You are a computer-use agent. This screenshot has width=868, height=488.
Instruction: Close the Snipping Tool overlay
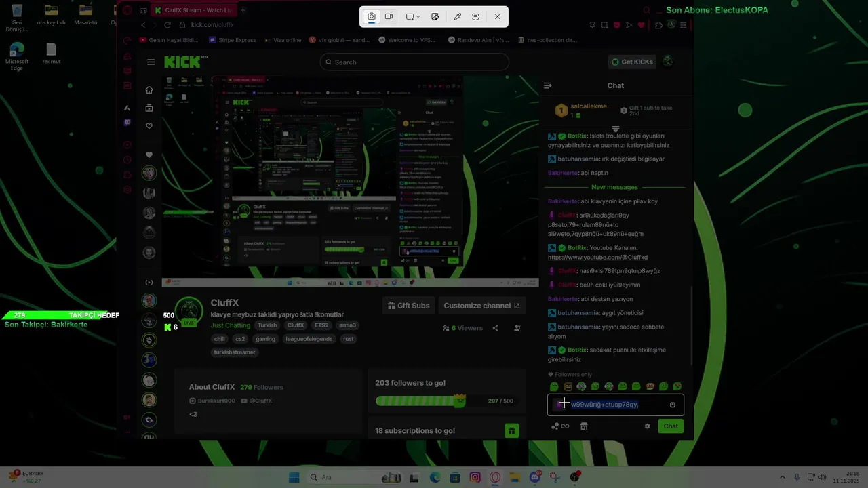click(497, 16)
